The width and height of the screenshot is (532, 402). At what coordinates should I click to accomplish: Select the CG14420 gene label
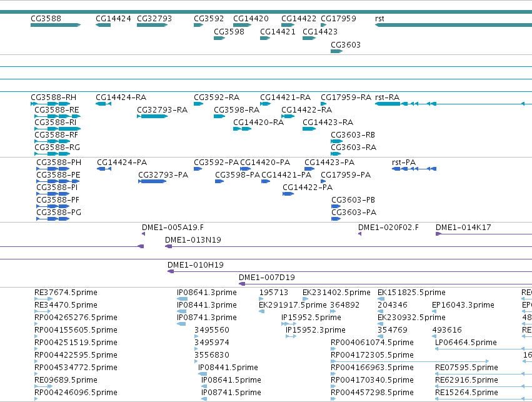coord(251,19)
